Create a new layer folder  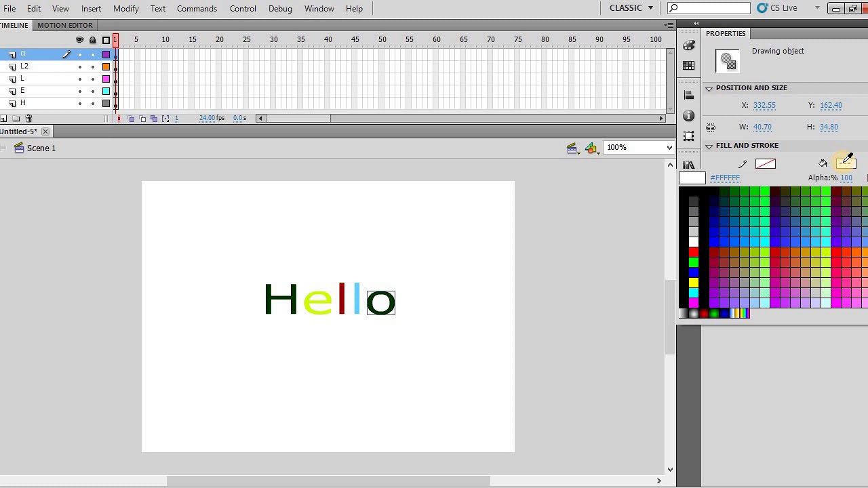point(16,119)
